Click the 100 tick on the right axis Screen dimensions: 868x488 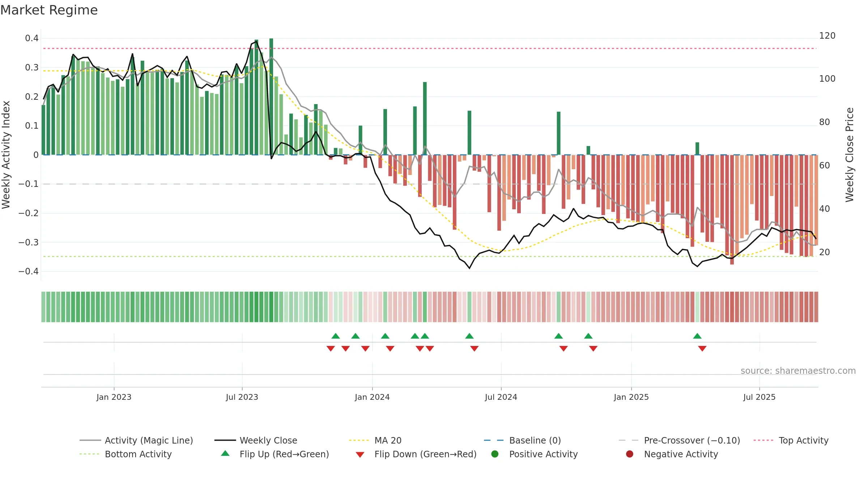[827, 79]
